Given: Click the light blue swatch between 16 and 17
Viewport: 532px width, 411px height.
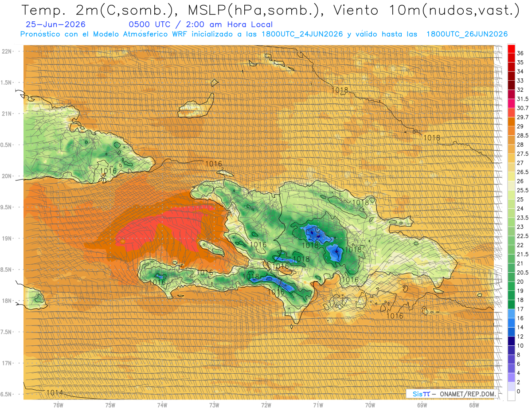Looking at the screenshot, I should coord(511,313).
